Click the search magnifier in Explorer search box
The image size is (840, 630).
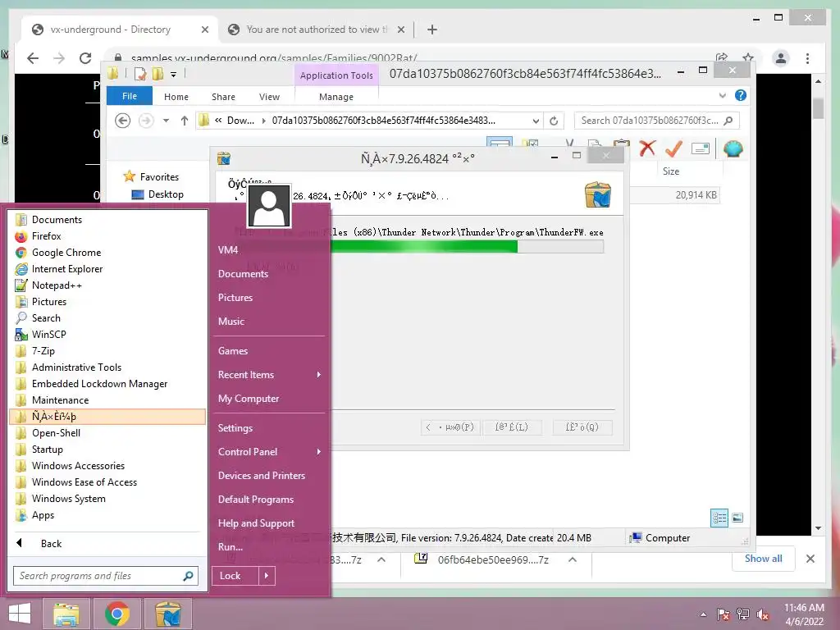(x=728, y=121)
